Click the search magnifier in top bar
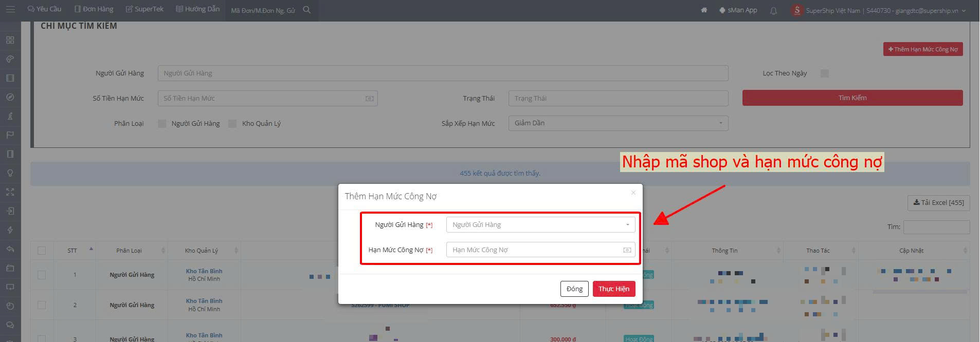Image resolution: width=980 pixels, height=342 pixels. point(307,10)
